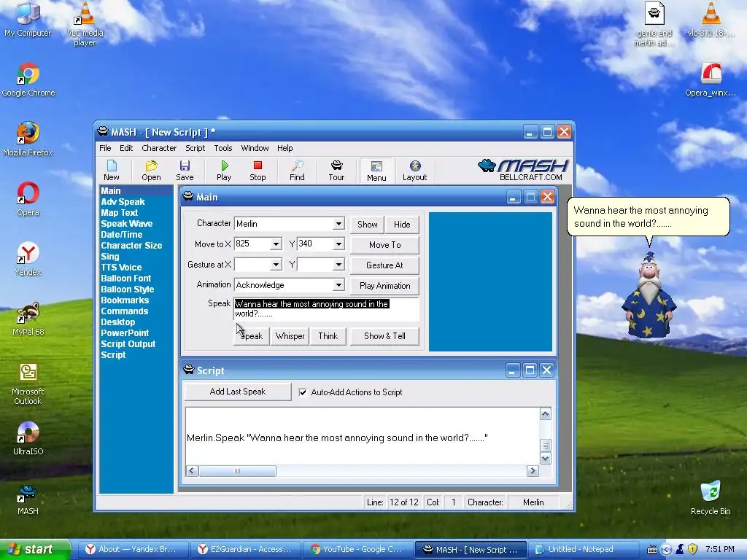747x560 pixels.
Task: Select the Microsoft Outlook desktop icon
Action: [28, 384]
